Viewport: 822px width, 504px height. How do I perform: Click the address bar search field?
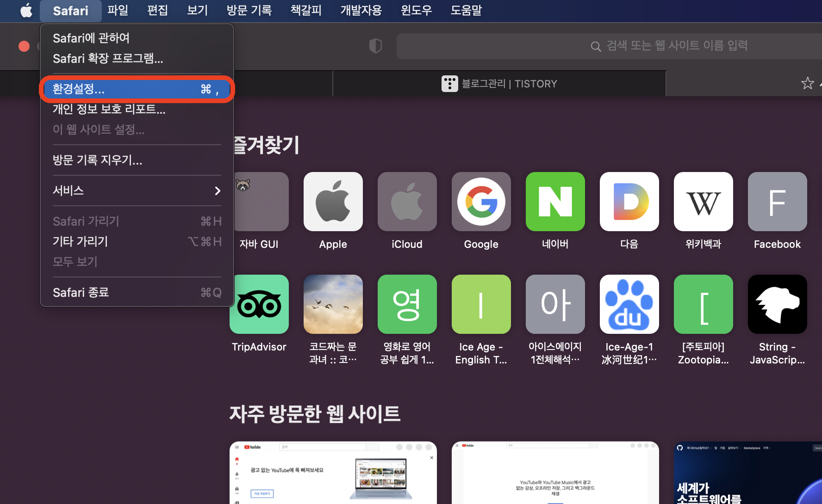pos(609,46)
